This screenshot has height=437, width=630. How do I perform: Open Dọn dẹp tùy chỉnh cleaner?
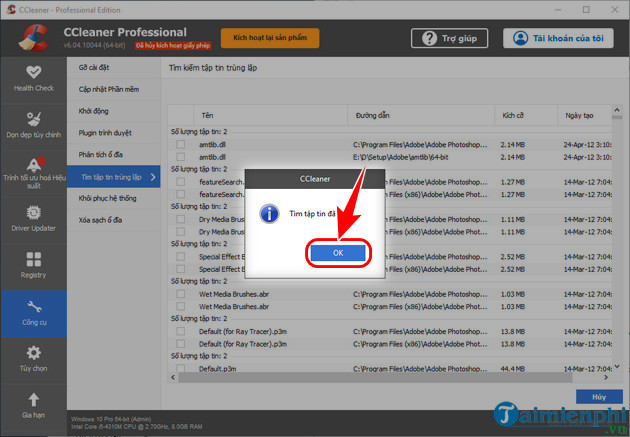[x=34, y=126]
